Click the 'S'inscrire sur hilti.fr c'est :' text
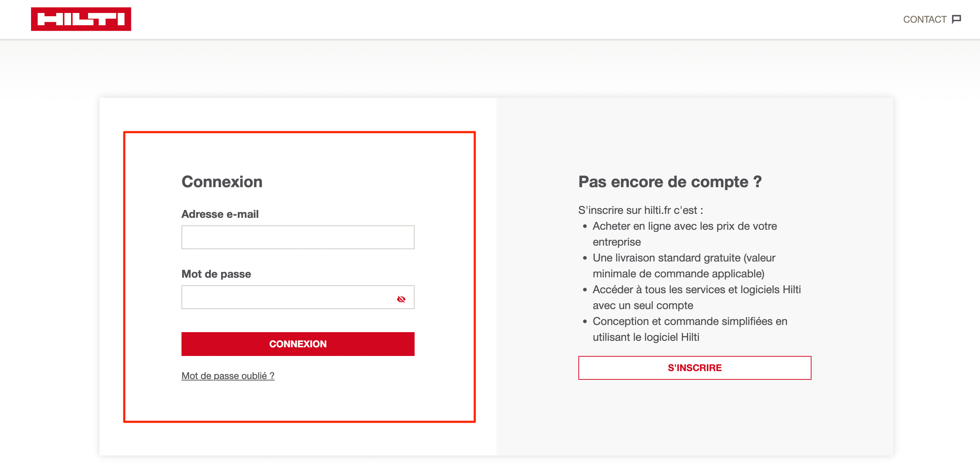980x471 pixels. pos(641,210)
